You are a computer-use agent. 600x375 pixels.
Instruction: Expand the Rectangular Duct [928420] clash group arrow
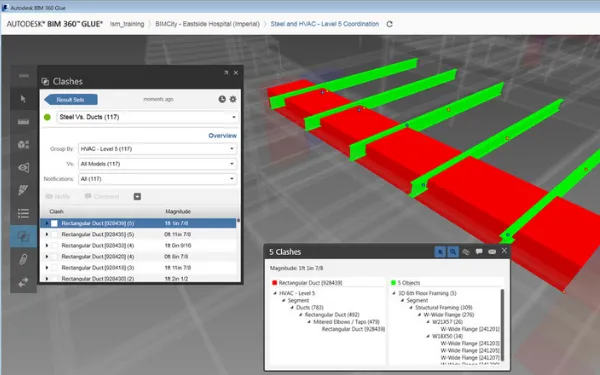pos(47,256)
